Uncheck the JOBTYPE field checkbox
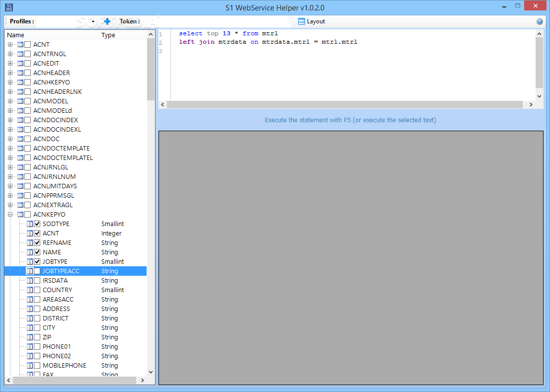 coord(37,261)
